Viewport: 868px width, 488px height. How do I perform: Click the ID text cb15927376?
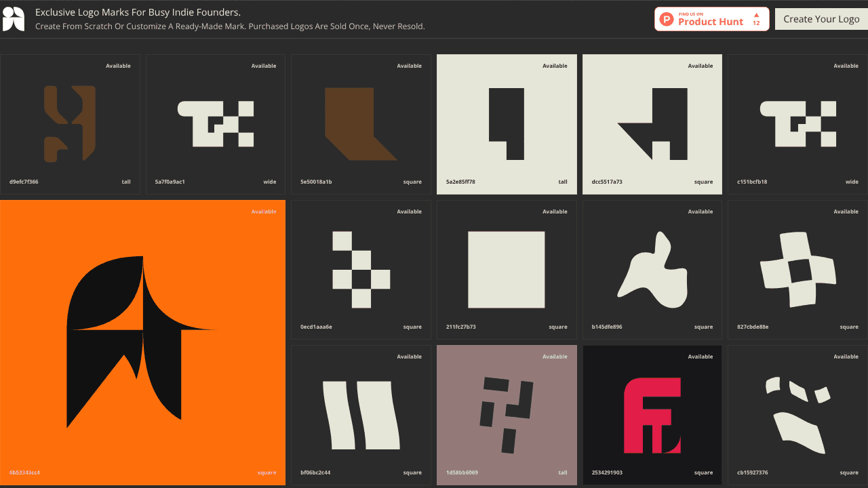pyautogui.click(x=753, y=472)
